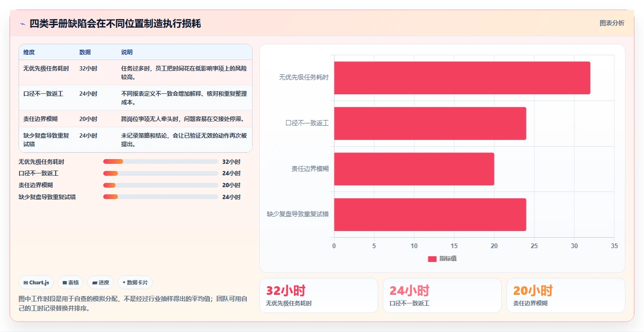Click the 数据 column header
Screen dimensions: 644x332
[85, 52]
